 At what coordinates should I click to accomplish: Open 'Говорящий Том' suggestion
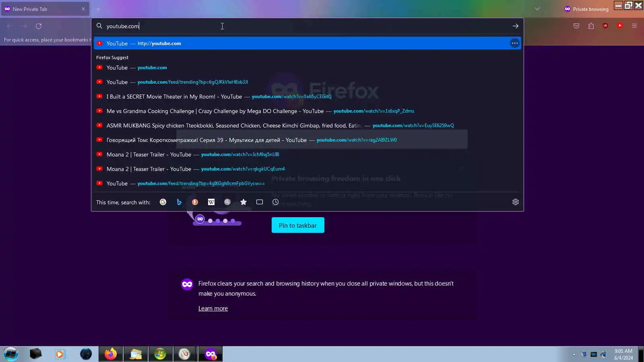pos(308,140)
